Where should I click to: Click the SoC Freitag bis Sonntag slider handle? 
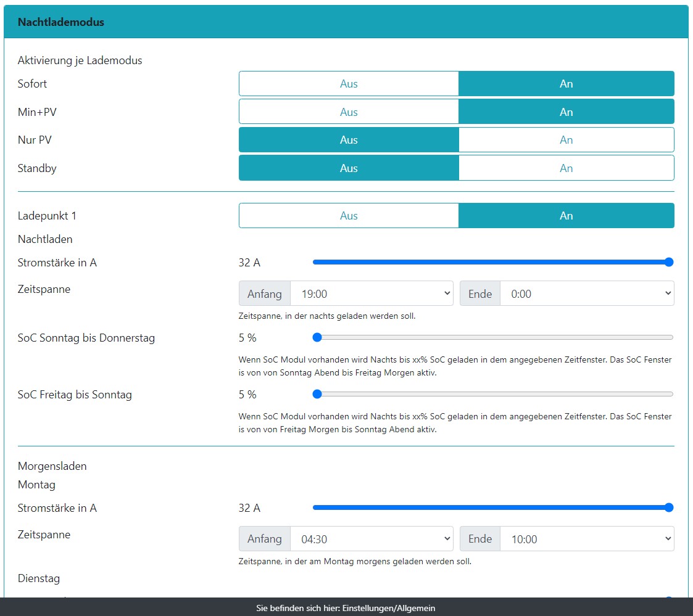tap(317, 394)
